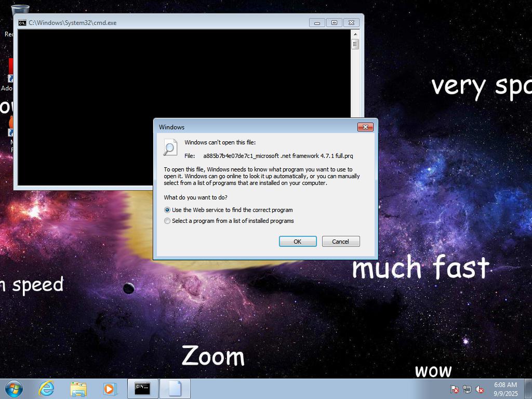Click the cmd window vertical scrollbar thumb

pos(355,44)
